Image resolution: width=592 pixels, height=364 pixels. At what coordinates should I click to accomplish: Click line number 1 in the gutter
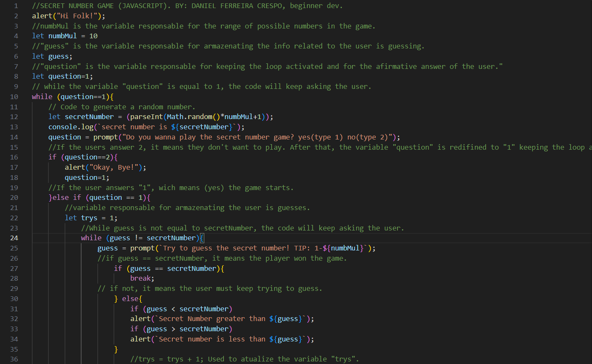[16, 6]
